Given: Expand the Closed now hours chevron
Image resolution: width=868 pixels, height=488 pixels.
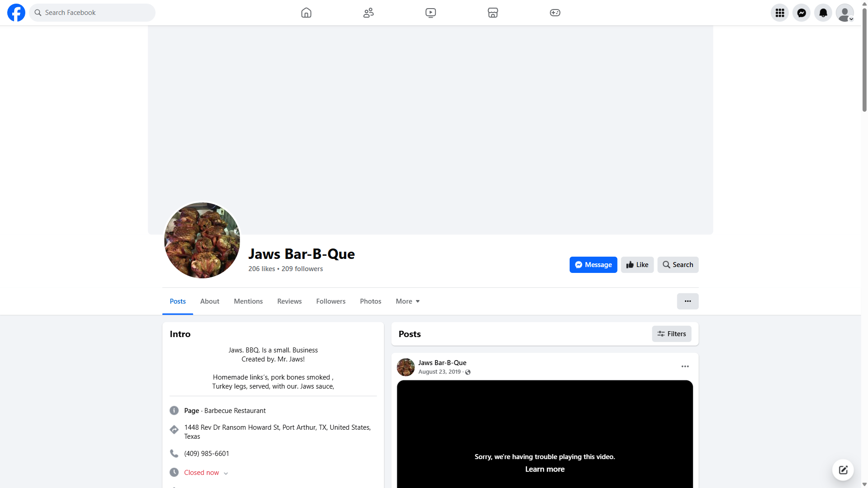Looking at the screenshot, I should pos(226,473).
